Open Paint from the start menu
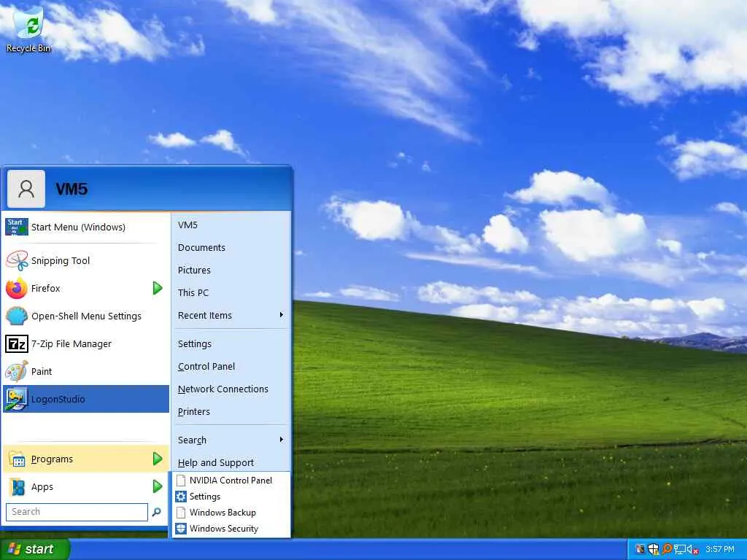The height and width of the screenshot is (560, 747). [x=86, y=371]
